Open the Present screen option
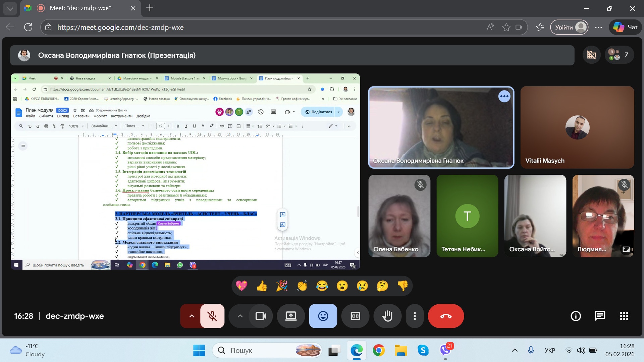Viewport: 644px width, 362px height. click(x=291, y=316)
